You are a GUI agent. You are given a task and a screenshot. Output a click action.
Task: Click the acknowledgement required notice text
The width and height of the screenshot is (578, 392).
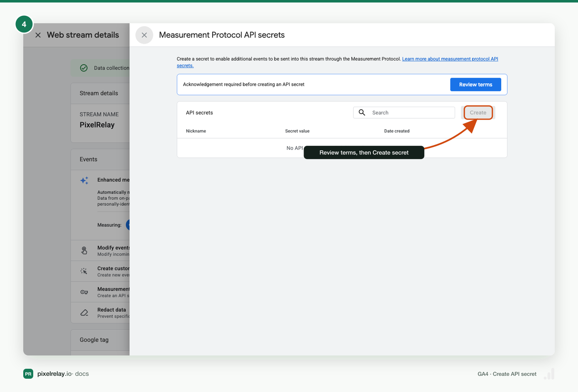point(244,85)
